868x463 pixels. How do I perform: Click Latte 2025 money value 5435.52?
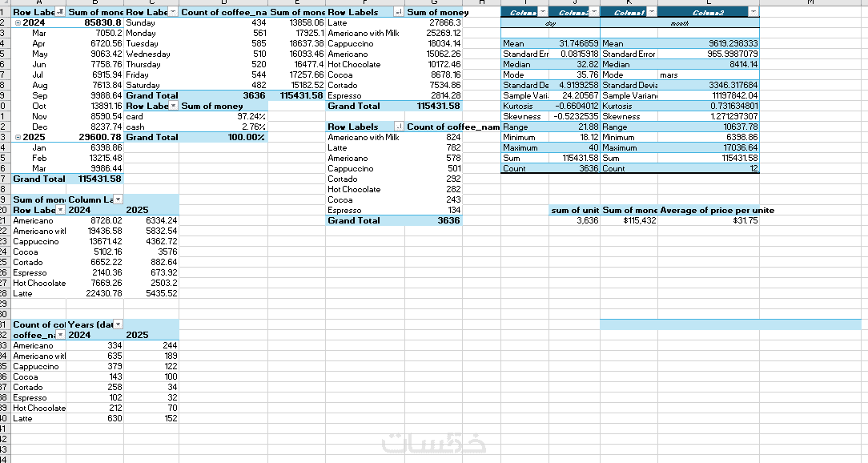(x=151, y=293)
